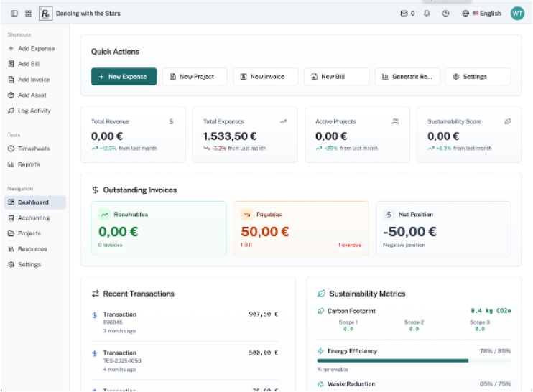Go to Accounting in navigation

pos(33,218)
